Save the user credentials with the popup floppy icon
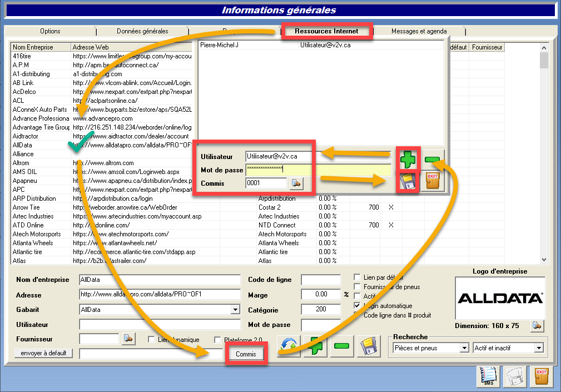561x392 pixels. tap(408, 182)
